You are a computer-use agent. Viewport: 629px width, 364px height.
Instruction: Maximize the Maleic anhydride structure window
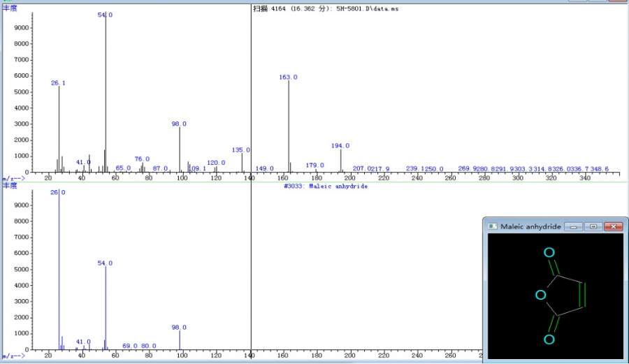593,227
